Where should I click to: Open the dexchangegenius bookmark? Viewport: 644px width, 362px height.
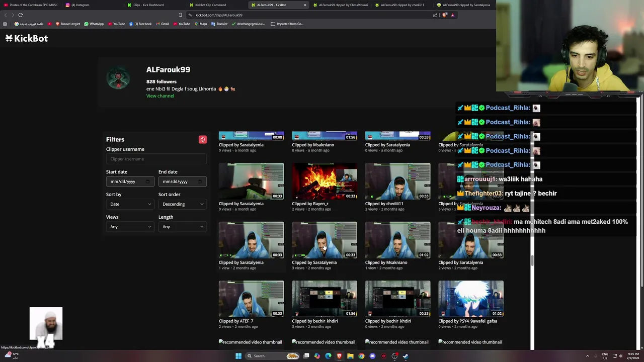[248, 24]
